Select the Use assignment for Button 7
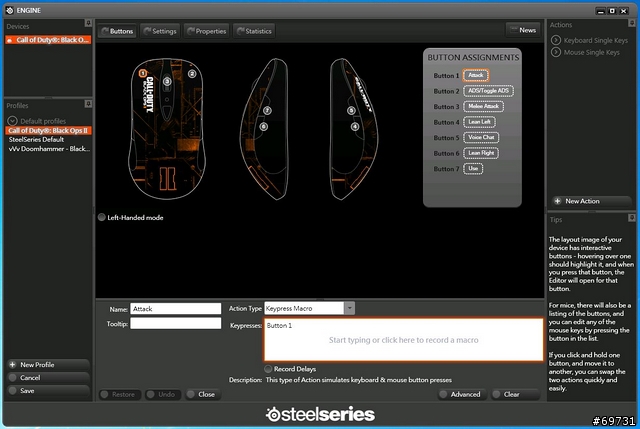Screen dimensions: 640x429 (x=473, y=168)
